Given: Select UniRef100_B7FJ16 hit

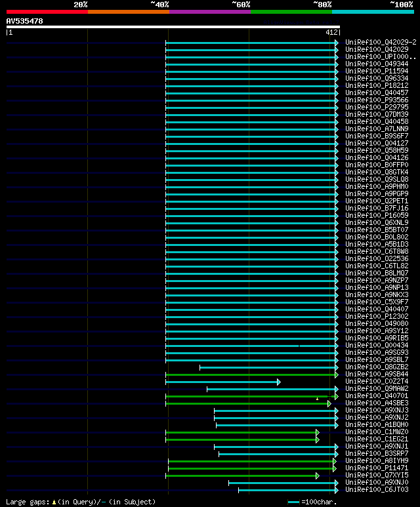Looking at the screenshot, I should pos(377,208).
